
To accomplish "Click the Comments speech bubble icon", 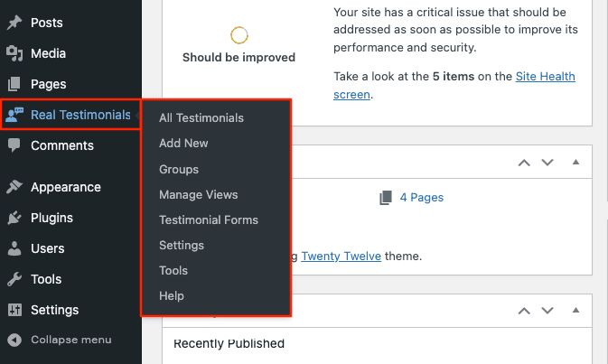I will pyautogui.click(x=14, y=145).
